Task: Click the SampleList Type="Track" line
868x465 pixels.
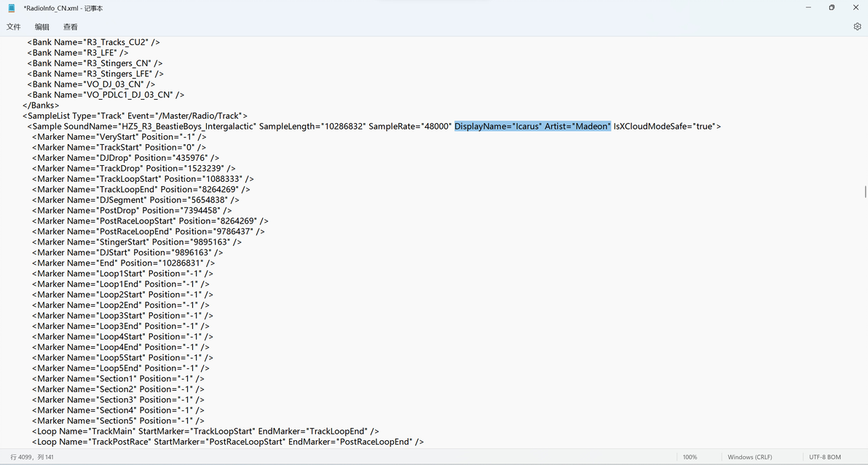Action: [135, 116]
